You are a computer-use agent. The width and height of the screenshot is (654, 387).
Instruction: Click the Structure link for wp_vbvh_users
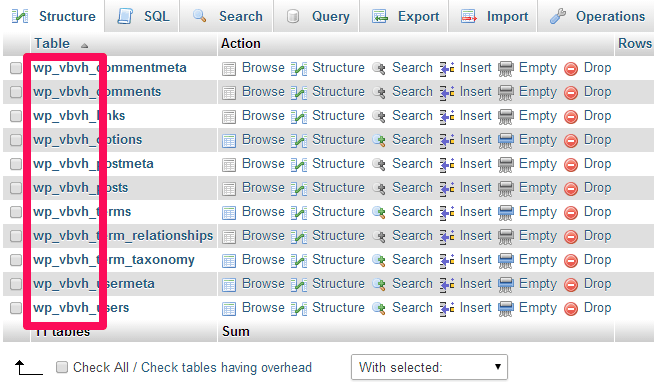[338, 307]
